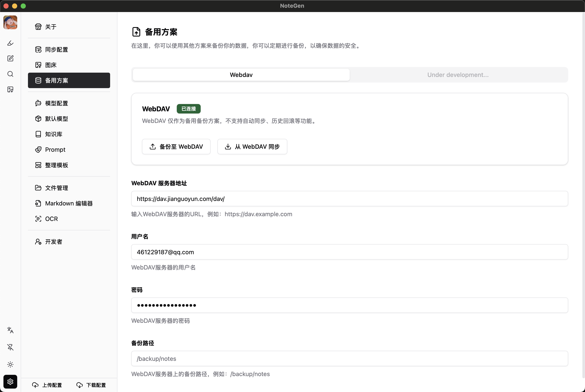Image resolution: width=585 pixels, height=392 pixels.
Task: Click the 整理模板 layout icon
Action: coord(38,165)
